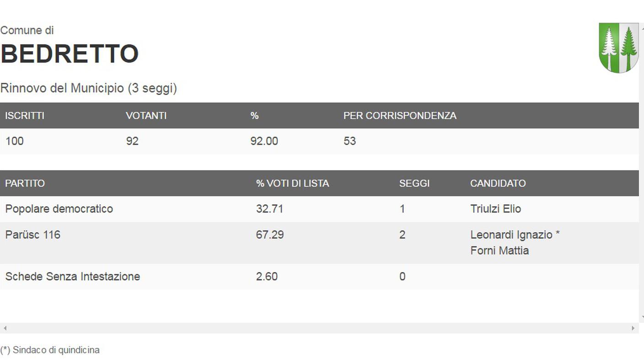644x362 pixels.
Task: Select the Popolare democratico row
Action: (319, 209)
